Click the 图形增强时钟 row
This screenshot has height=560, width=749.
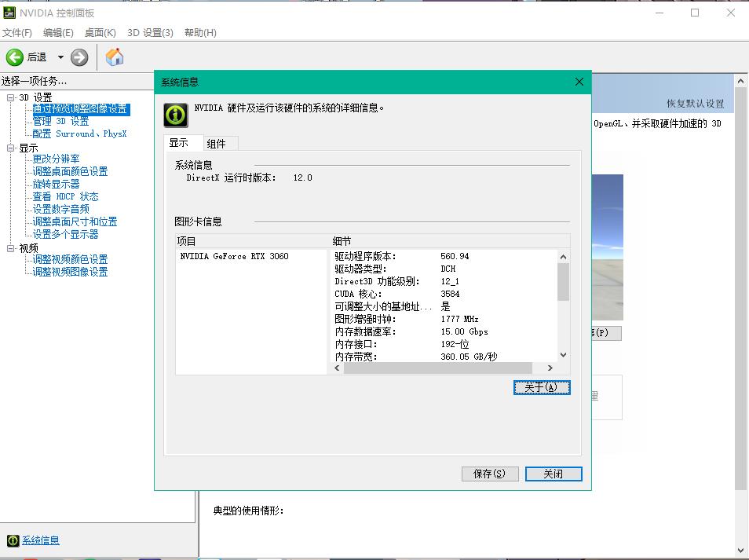pyautogui.click(x=443, y=319)
